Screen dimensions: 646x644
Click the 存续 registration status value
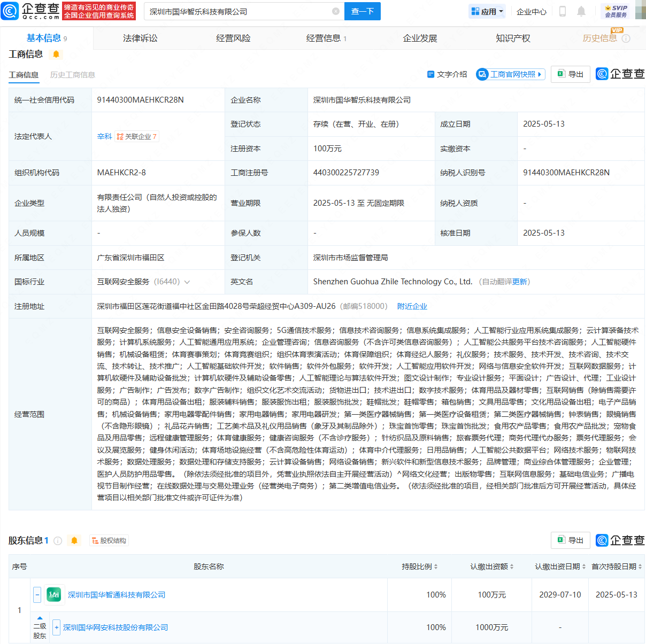(x=356, y=124)
